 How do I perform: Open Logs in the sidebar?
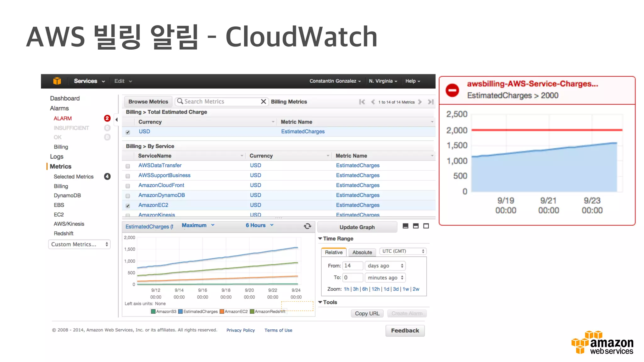[x=57, y=156]
